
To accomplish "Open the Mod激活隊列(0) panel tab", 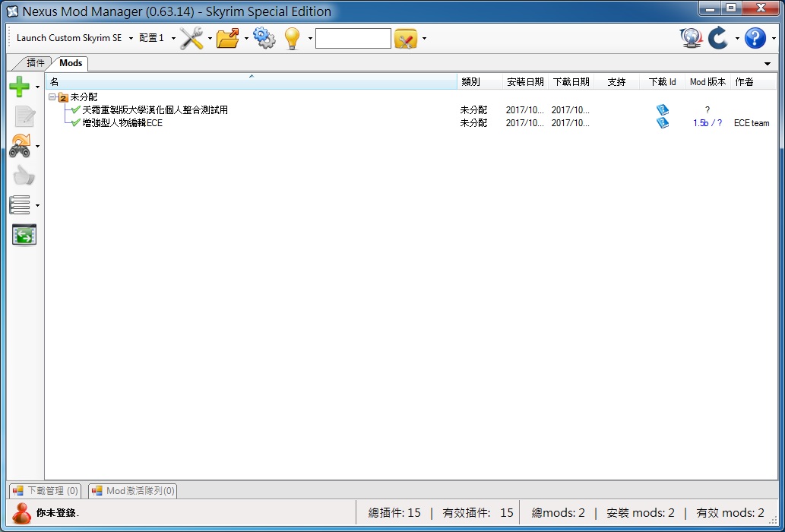I will 133,491.
